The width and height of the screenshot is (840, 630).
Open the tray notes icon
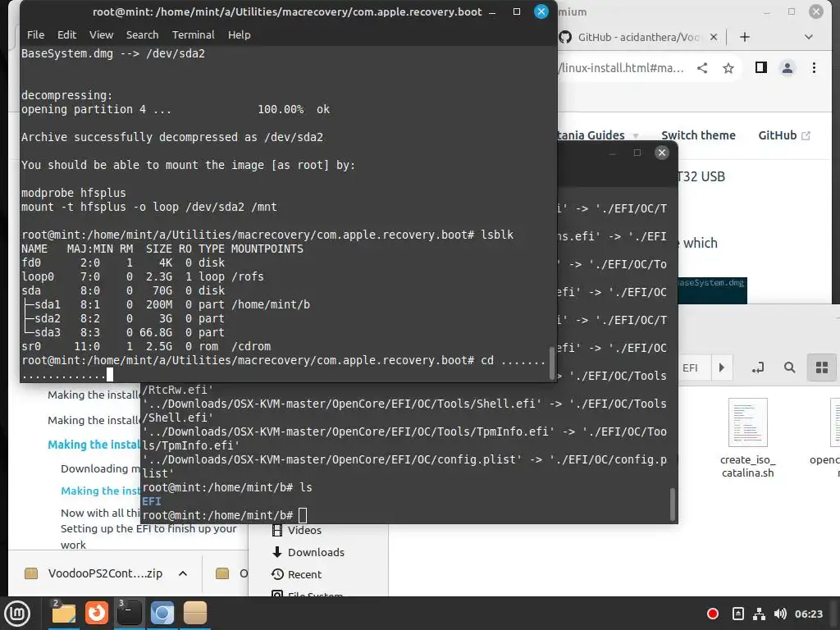click(x=737, y=614)
